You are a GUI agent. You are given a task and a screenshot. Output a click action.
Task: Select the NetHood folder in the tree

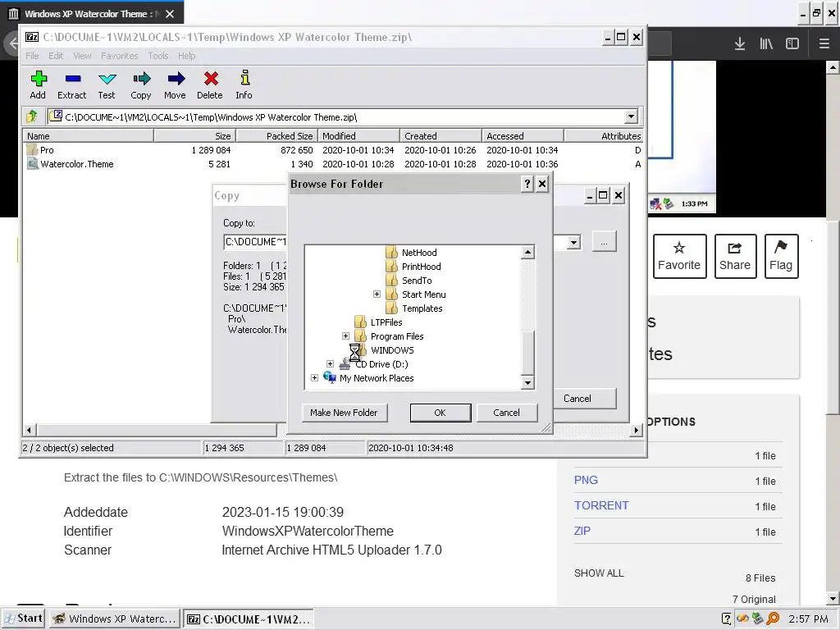pyautogui.click(x=419, y=253)
